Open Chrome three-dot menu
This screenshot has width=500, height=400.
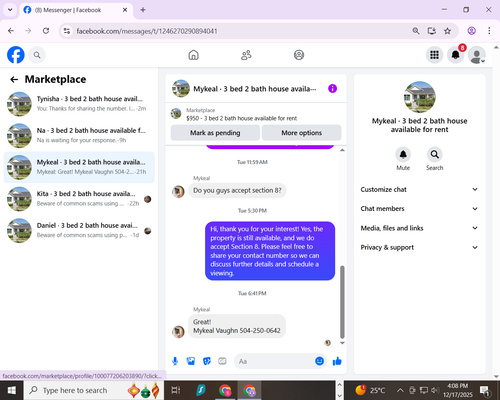coord(489,31)
